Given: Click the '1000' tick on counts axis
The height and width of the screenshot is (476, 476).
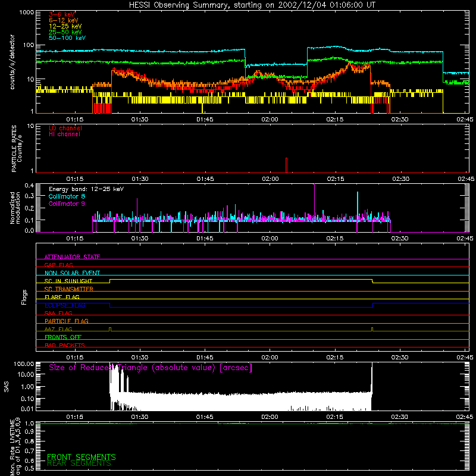Looking at the screenshot, I should coord(27,12).
